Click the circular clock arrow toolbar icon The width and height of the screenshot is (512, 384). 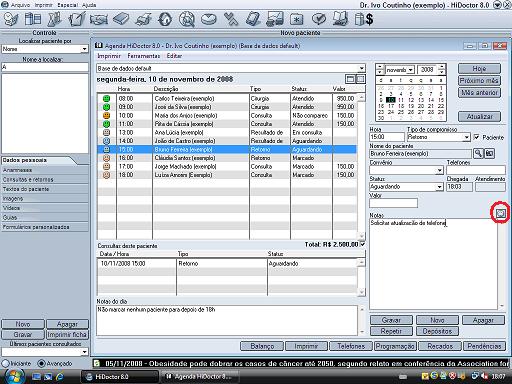pyautogui.click(x=165, y=19)
